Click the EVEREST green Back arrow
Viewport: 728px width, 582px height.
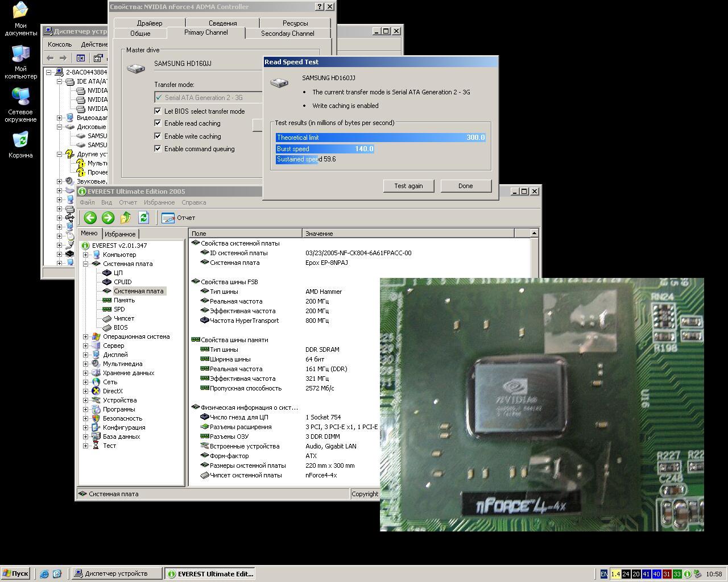pos(90,218)
